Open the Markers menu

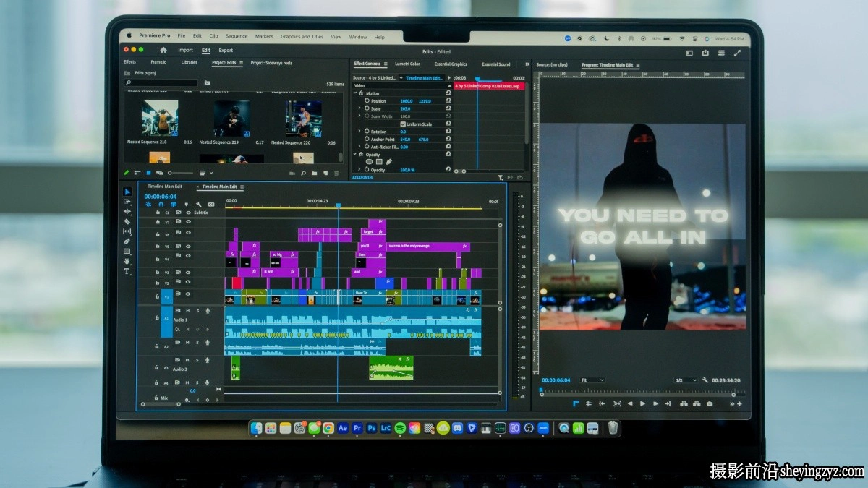[264, 36]
